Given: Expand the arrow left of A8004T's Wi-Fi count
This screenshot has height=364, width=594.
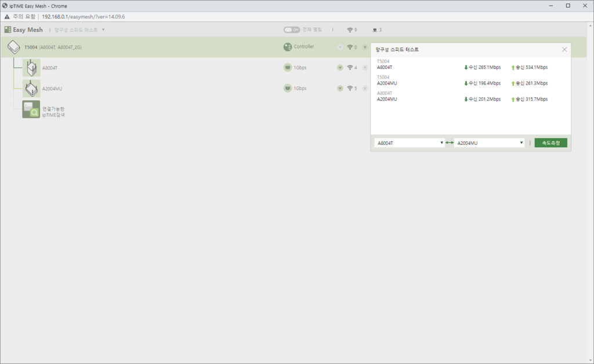Looking at the screenshot, I should (340, 68).
